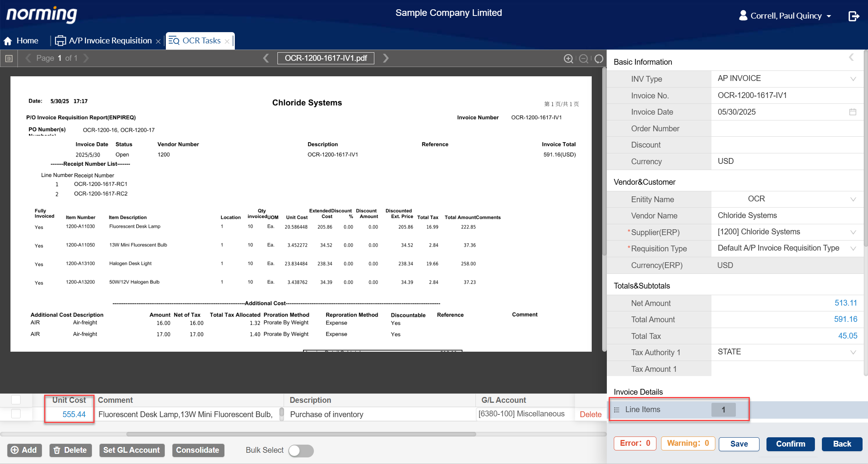Collapse the Basic Information side panel
Image resolution: width=868 pixels, height=464 pixels.
(x=851, y=57)
